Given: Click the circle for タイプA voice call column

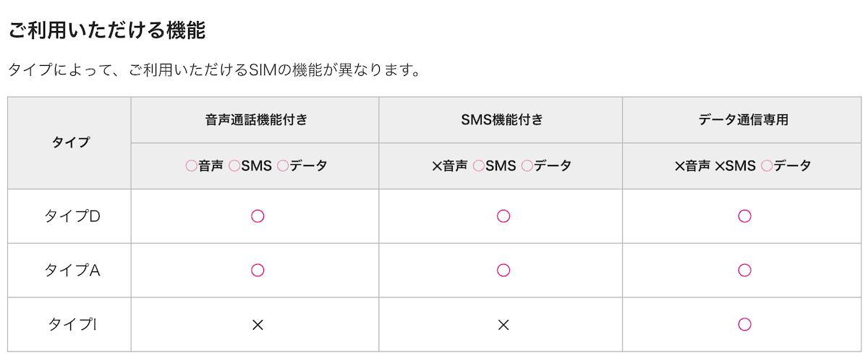Looking at the screenshot, I should 257,270.
